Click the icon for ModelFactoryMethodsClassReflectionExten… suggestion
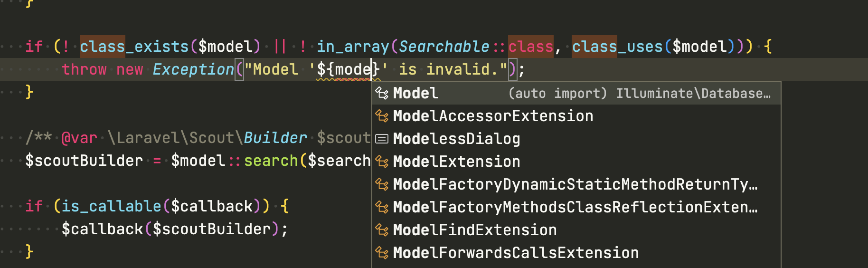This screenshot has height=268, width=868. [x=382, y=207]
